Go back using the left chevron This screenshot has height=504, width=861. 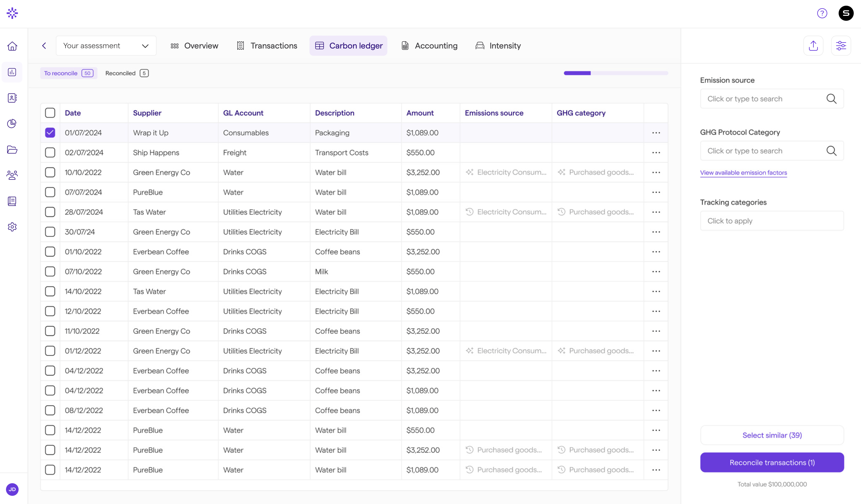coord(44,46)
